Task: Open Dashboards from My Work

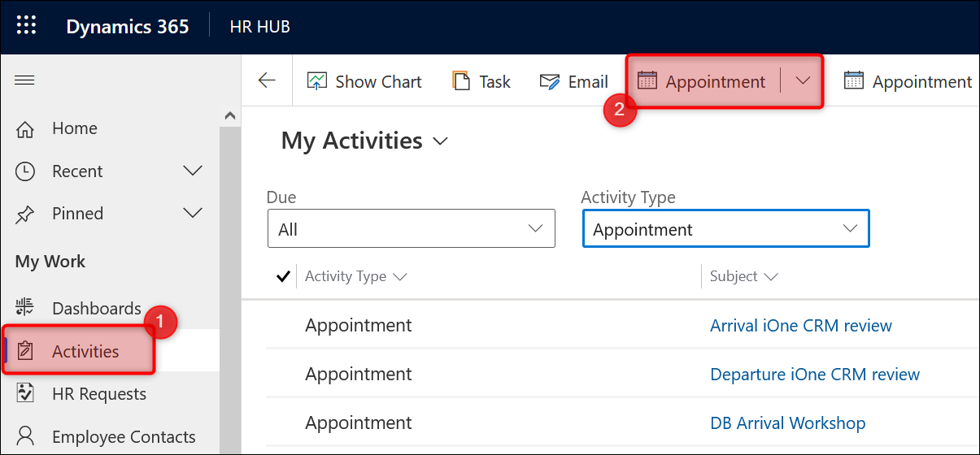Action: [x=96, y=309]
